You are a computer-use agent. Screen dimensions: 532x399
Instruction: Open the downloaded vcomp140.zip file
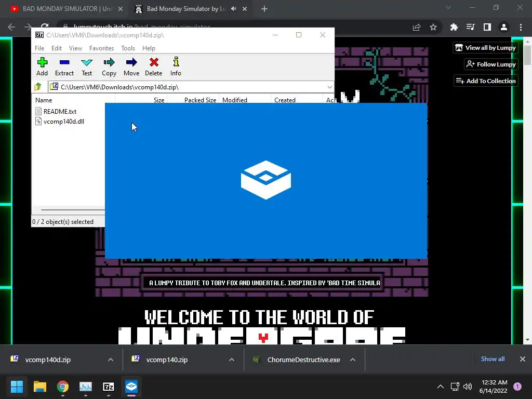pyautogui.click(x=167, y=360)
